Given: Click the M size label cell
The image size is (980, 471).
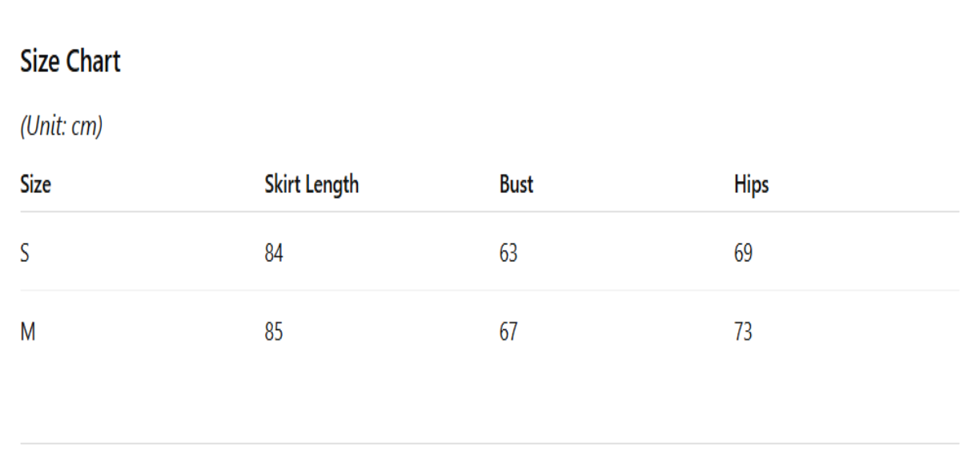Looking at the screenshot, I should point(27,332).
